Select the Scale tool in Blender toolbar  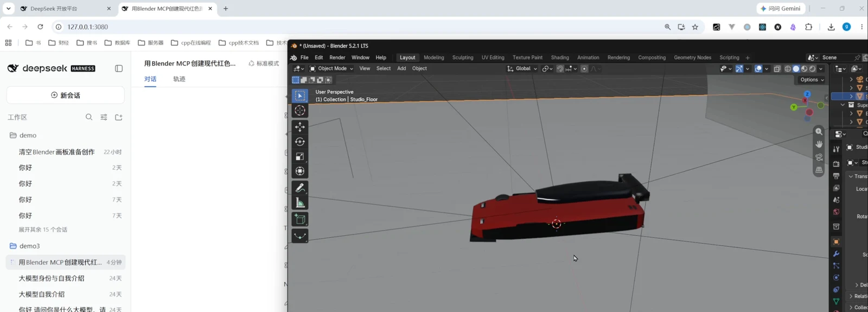click(x=300, y=156)
